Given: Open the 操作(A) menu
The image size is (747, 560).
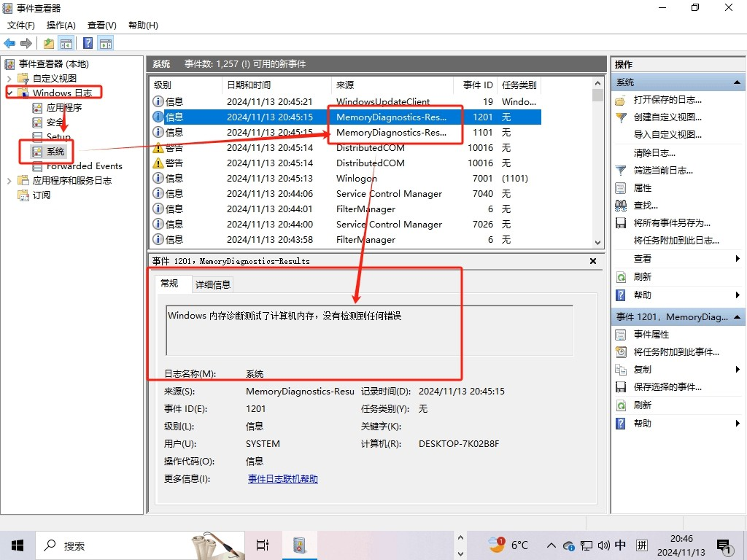Looking at the screenshot, I should coord(62,25).
